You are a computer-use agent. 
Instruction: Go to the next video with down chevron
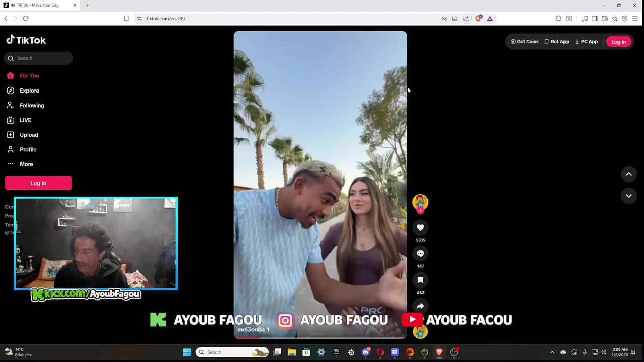tap(628, 196)
